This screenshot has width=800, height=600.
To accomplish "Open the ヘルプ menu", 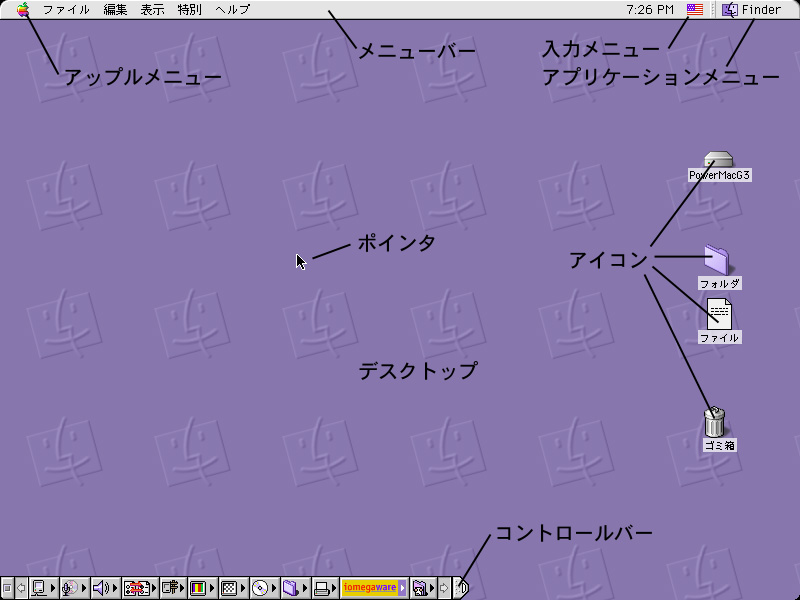I will [x=233, y=10].
